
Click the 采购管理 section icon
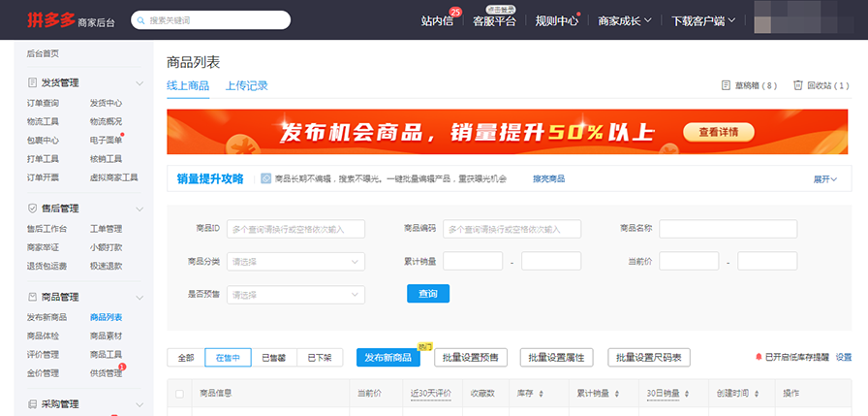coord(32,404)
